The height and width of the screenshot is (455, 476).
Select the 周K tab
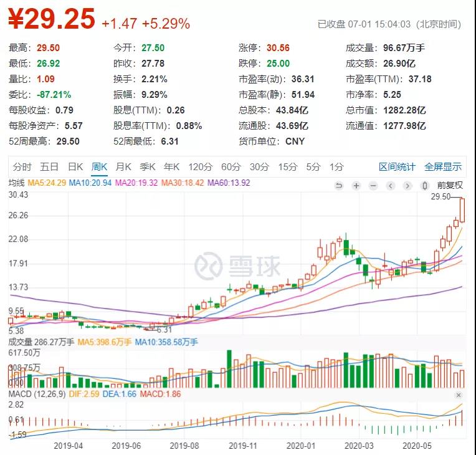[99, 166]
